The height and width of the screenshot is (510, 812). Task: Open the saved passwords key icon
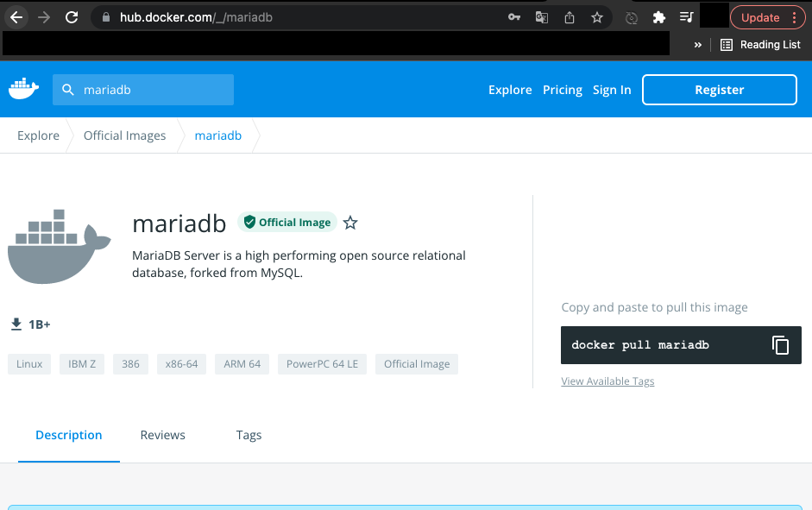point(514,17)
